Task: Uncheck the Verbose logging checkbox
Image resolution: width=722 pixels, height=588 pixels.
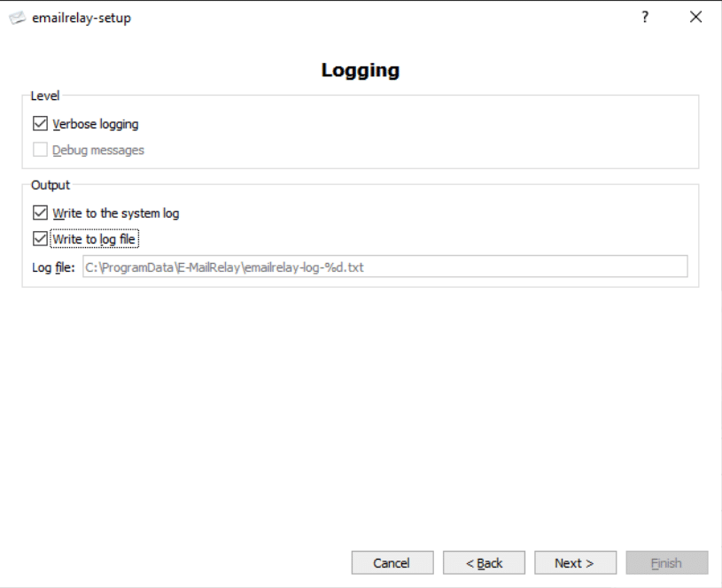Action: [x=40, y=123]
